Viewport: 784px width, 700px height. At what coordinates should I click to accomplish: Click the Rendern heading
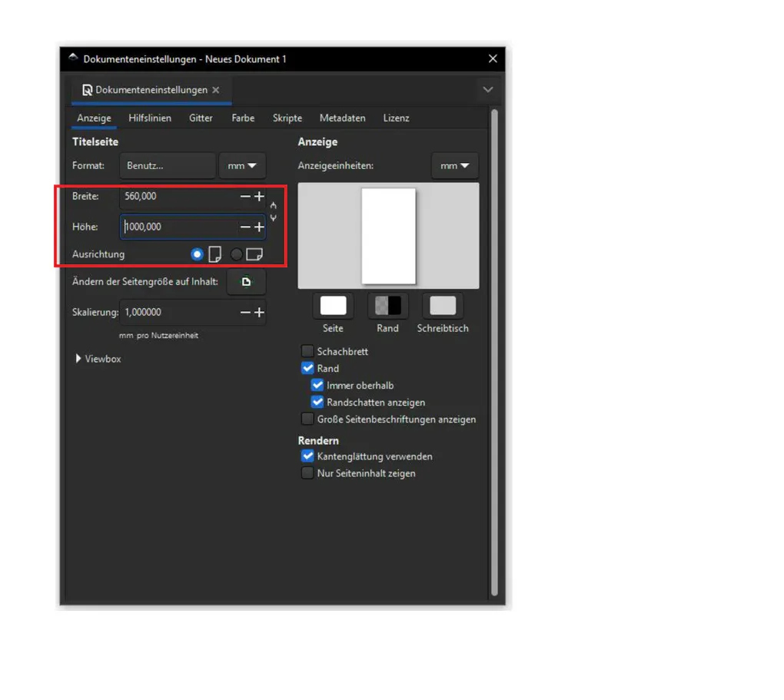(x=318, y=441)
